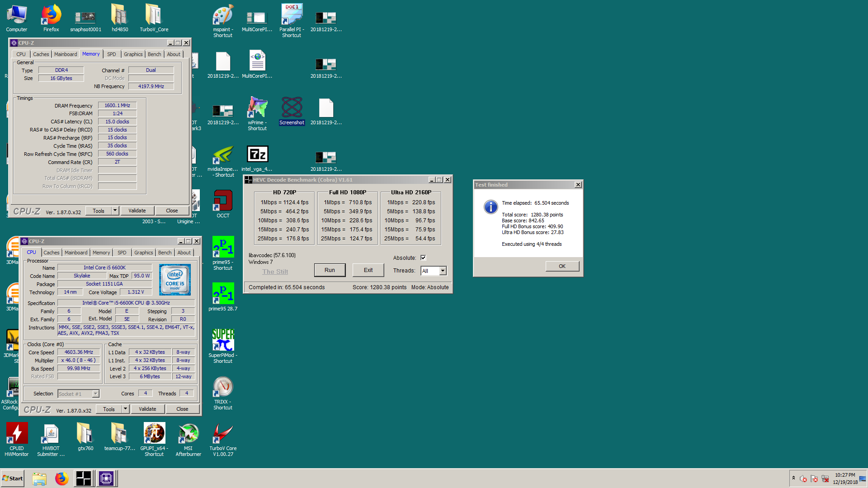Viewport: 868px width, 488px height.
Task: Click the taskbar clock showing 10:27 PM
Action: click(x=845, y=475)
